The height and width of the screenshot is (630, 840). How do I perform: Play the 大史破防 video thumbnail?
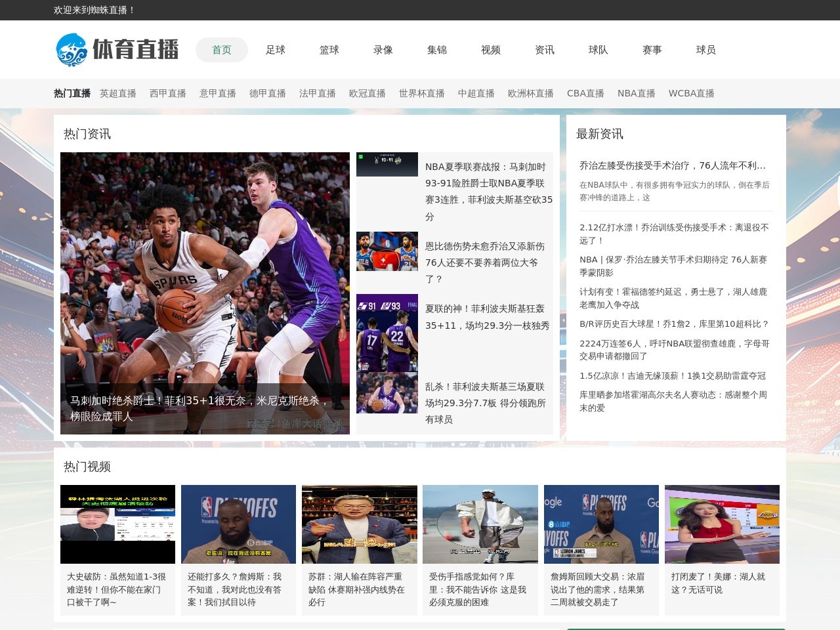[x=118, y=524]
